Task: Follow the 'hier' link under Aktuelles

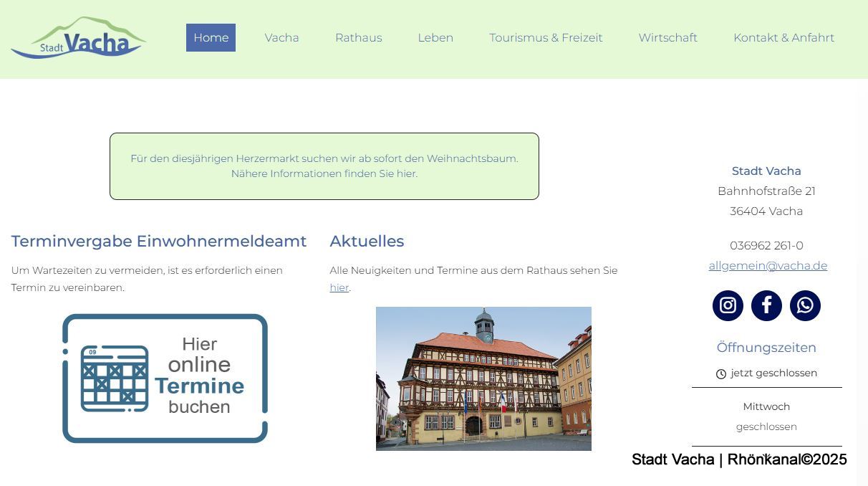Action: [x=339, y=287]
